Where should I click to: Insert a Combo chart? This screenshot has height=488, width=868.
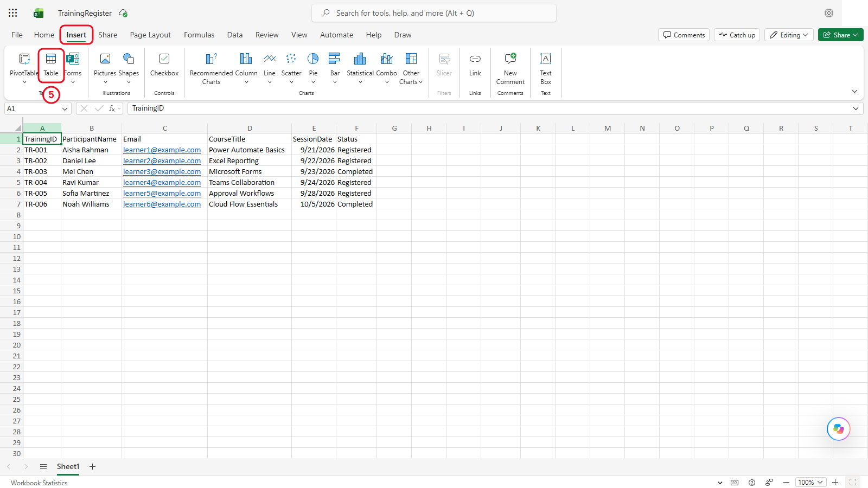tap(387, 68)
